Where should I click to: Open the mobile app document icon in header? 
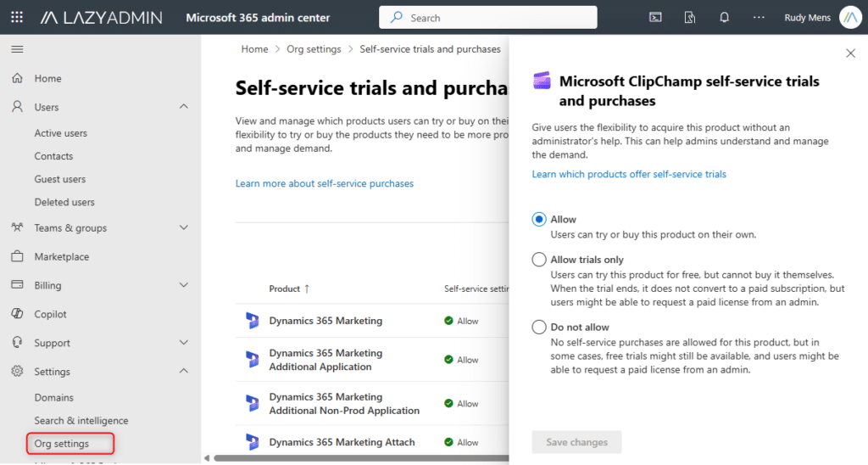click(690, 17)
